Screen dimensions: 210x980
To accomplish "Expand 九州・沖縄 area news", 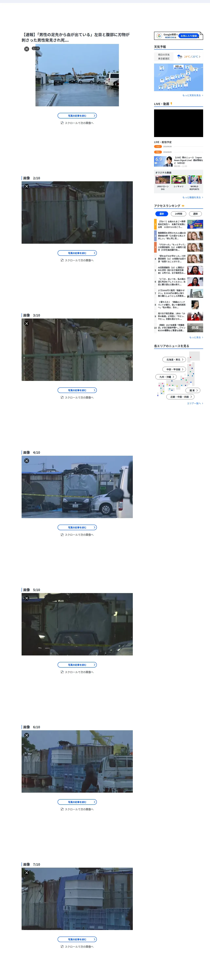I will (x=166, y=377).
